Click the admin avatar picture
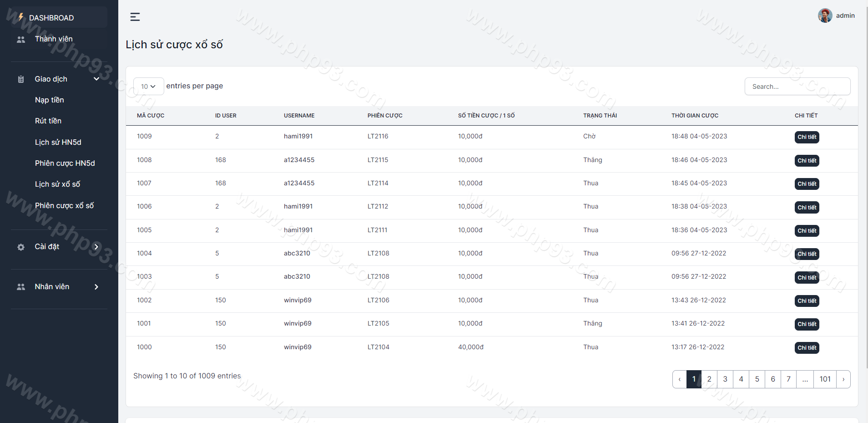868x423 pixels. pos(825,15)
